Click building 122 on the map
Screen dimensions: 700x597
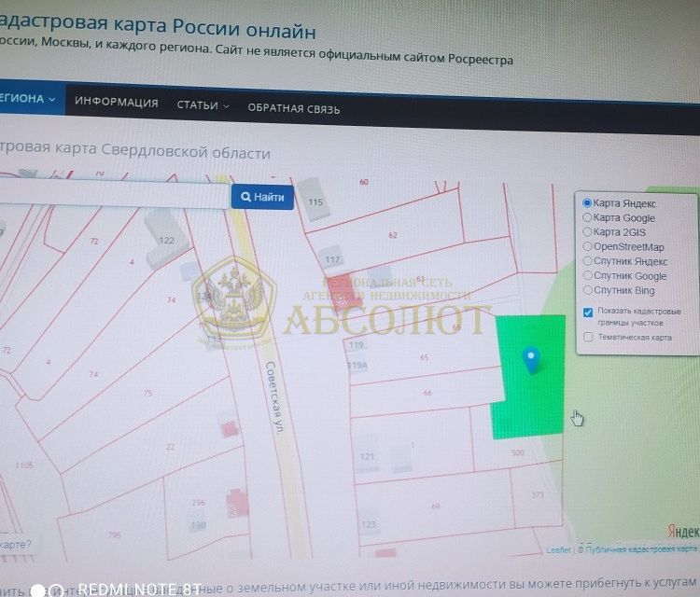point(166,240)
